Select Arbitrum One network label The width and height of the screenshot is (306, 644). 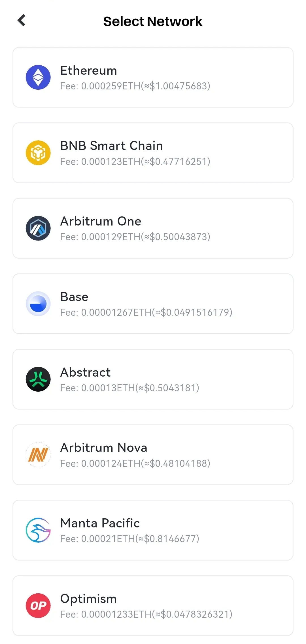pyautogui.click(x=101, y=221)
